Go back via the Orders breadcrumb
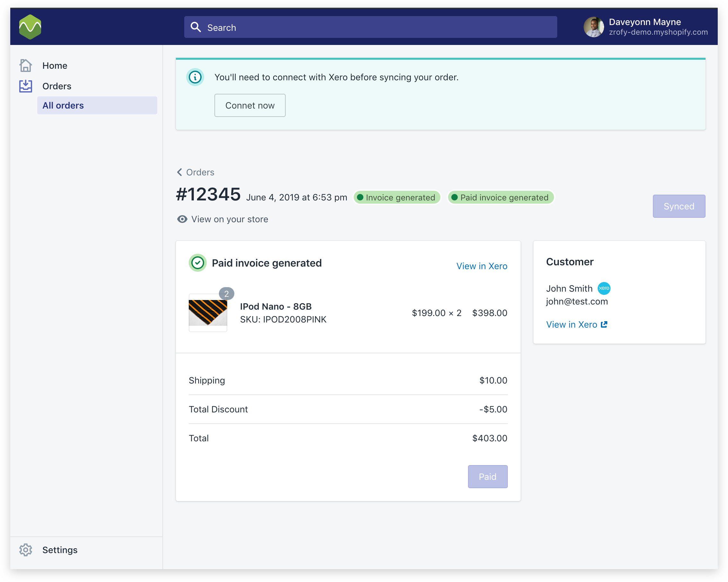This screenshot has height=582, width=728. point(200,172)
